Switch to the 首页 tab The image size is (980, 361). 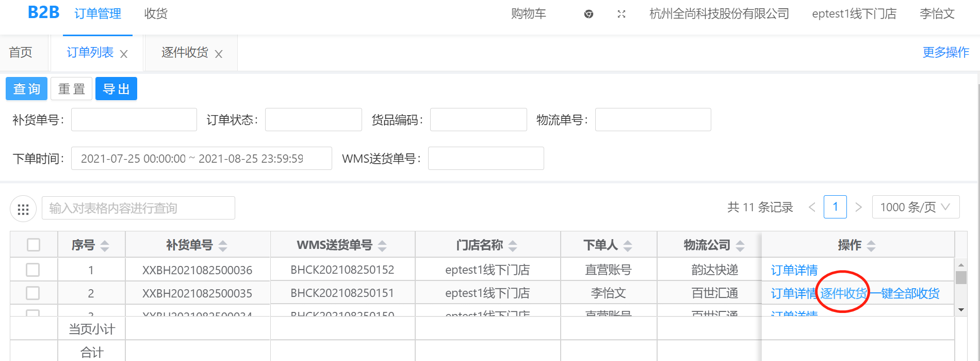21,52
